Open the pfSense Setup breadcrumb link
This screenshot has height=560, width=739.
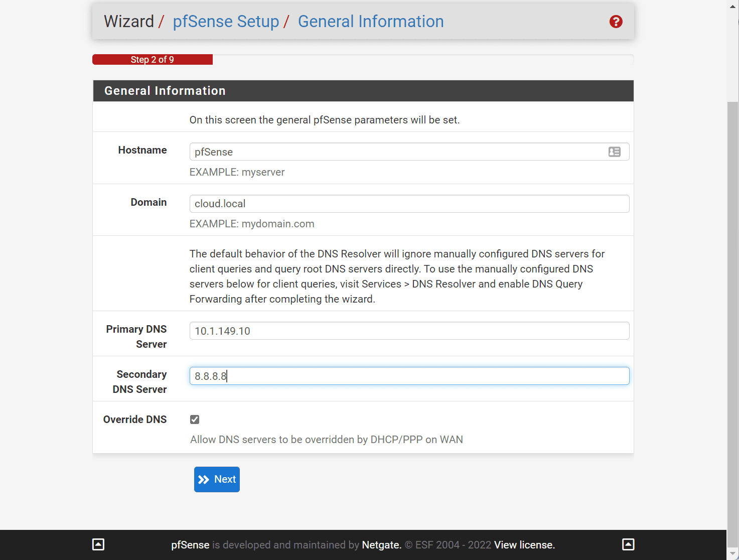click(226, 22)
